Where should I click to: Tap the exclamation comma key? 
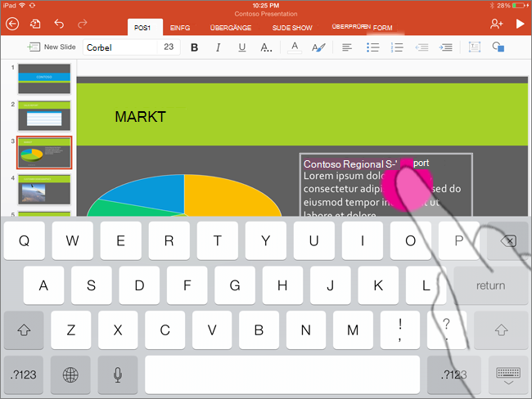pyautogui.click(x=400, y=330)
